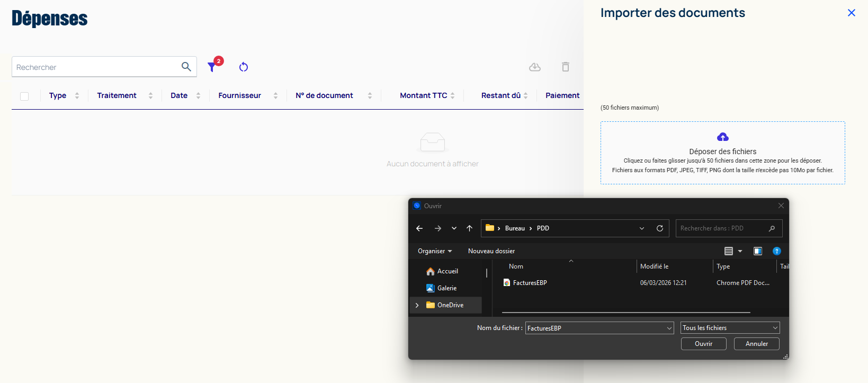Click the trash delete icon
This screenshot has width=868, height=383.
(x=566, y=67)
